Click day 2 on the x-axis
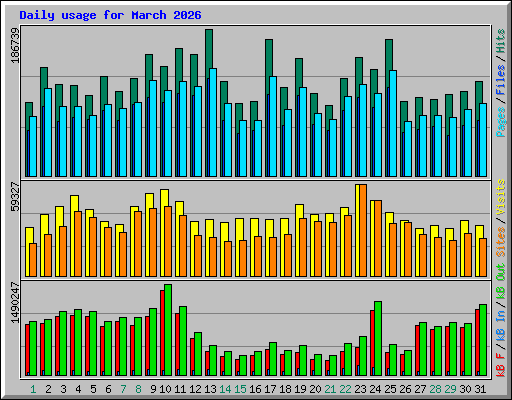The height and width of the screenshot is (400, 512). pyautogui.click(x=48, y=389)
